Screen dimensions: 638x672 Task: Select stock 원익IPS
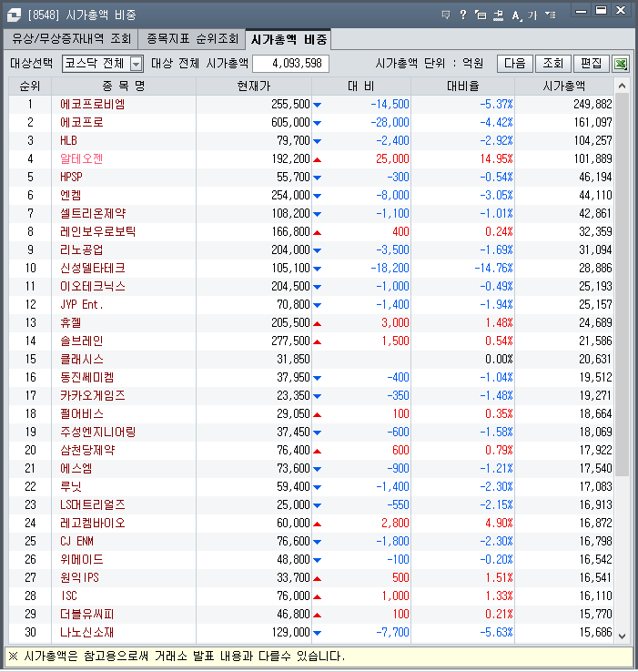click(x=80, y=577)
